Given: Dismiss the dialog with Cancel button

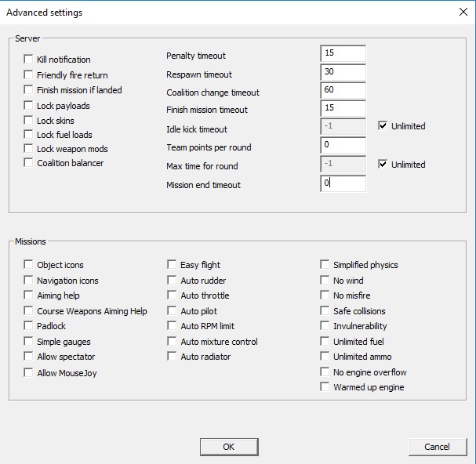Looking at the screenshot, I should coord(438,447).
